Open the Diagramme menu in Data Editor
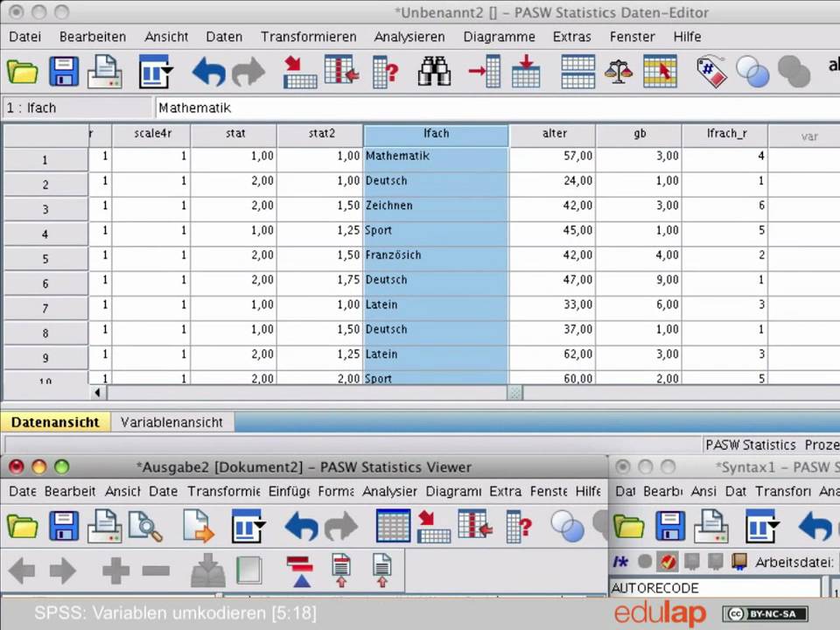Viewport: 840px width, 630px height. pos(499,37)
